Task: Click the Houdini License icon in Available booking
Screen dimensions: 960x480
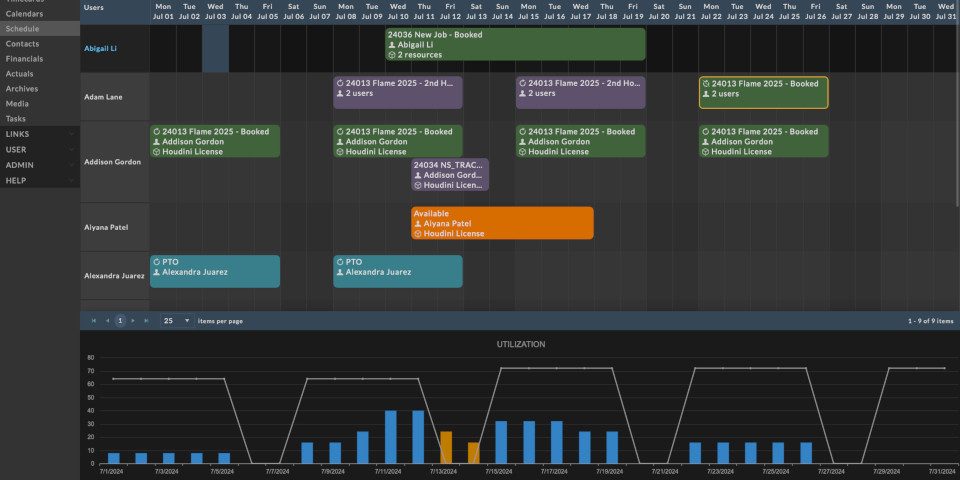Action: [x=418, y=234]
